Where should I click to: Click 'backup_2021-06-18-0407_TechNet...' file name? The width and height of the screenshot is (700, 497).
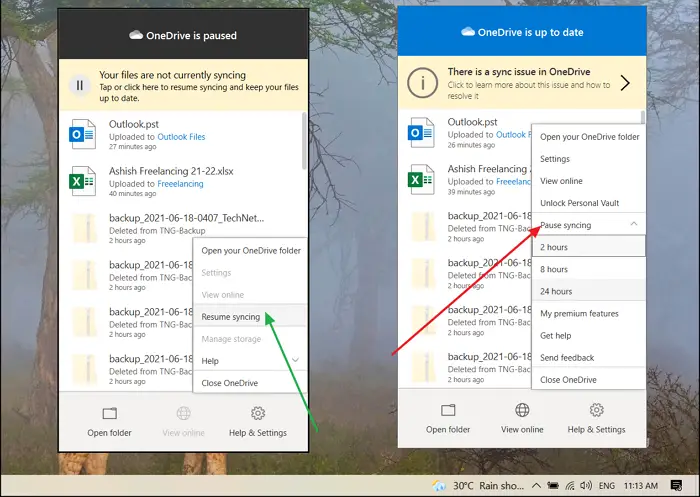point(187,218)
